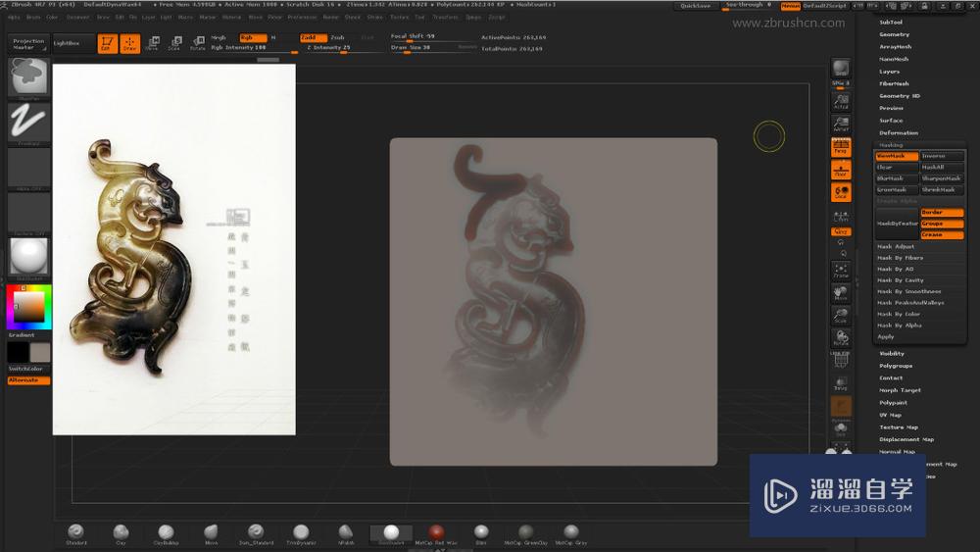Click the BlurMask button

tap(897, 178)
